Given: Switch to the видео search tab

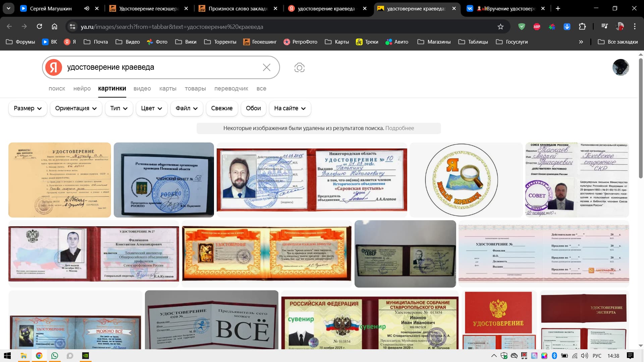Looking at the screenshot, I should pyautogui.click(x=142, y=88).
